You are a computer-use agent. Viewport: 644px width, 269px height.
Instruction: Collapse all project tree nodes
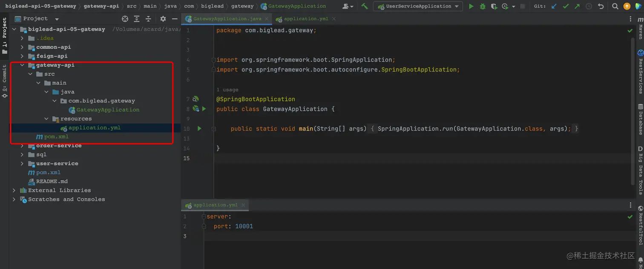tap(148, 19)
